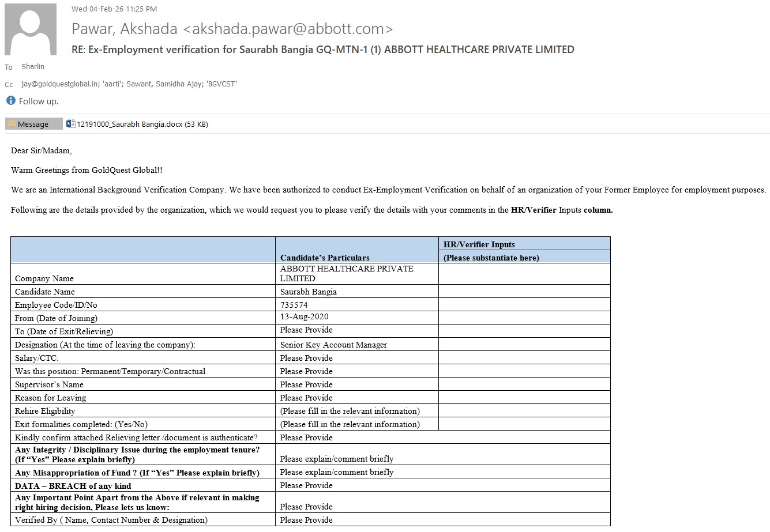Click HR input cell for Supervisor's Name

524,384
